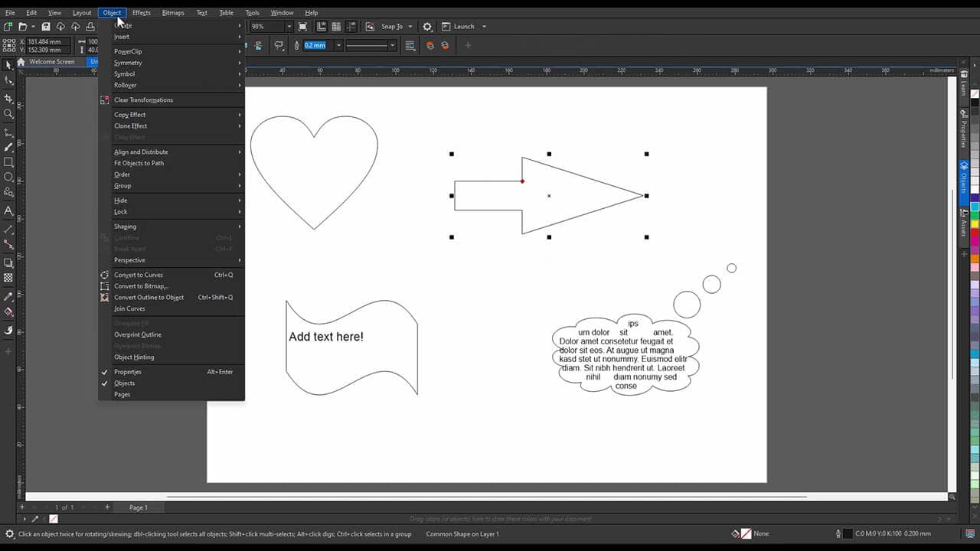Click the Save disk icon
980x551 pixels.
(46, 27)
